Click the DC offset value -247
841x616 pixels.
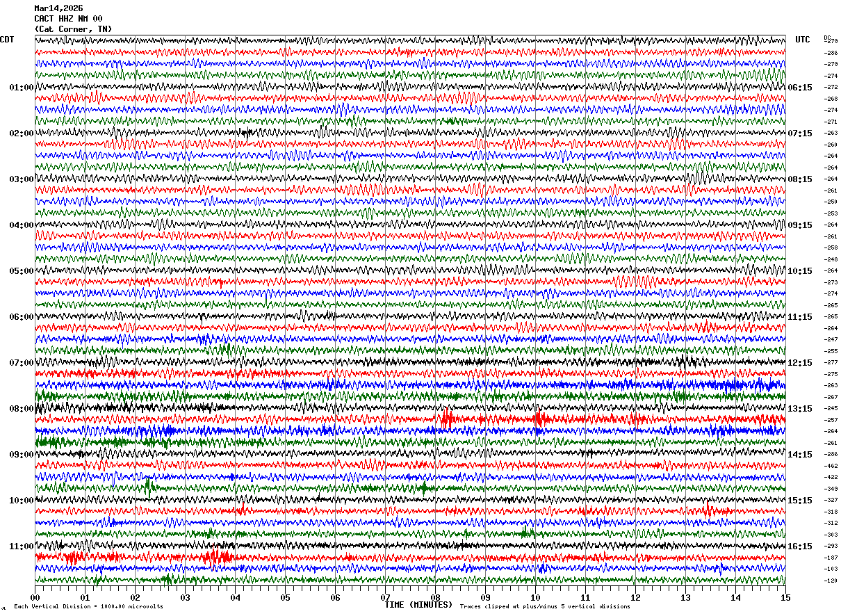click(x=831, y=339)
